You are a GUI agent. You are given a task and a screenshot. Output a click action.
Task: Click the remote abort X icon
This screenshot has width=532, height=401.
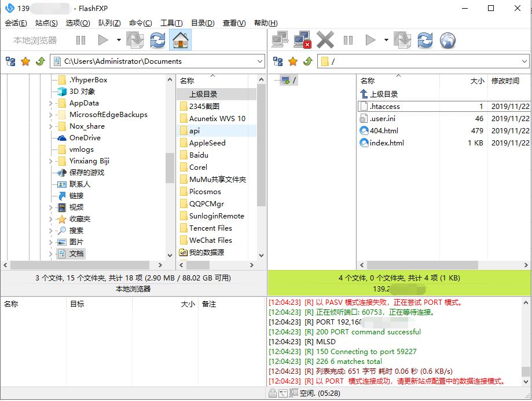pyautogui.click(x=325, y=40)
